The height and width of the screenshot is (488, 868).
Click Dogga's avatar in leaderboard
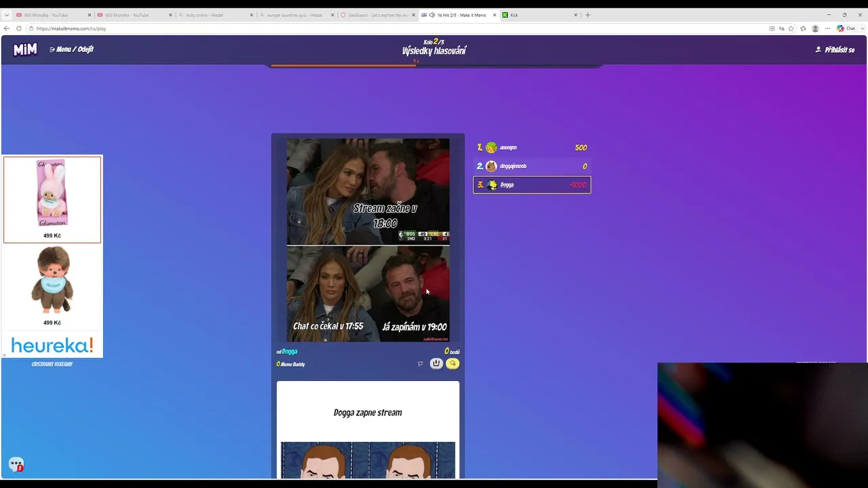[x=492, y=185]
